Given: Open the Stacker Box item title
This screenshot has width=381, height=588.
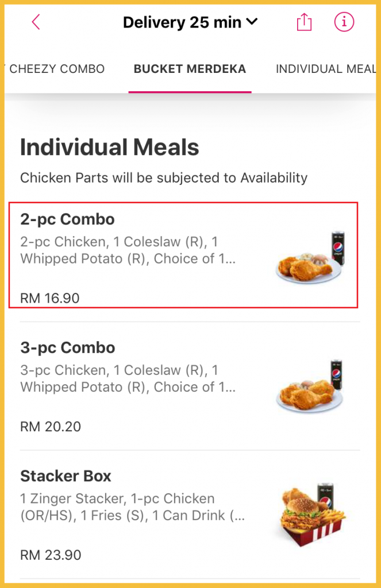Looking at the screenshot, I should coord(66,476).
